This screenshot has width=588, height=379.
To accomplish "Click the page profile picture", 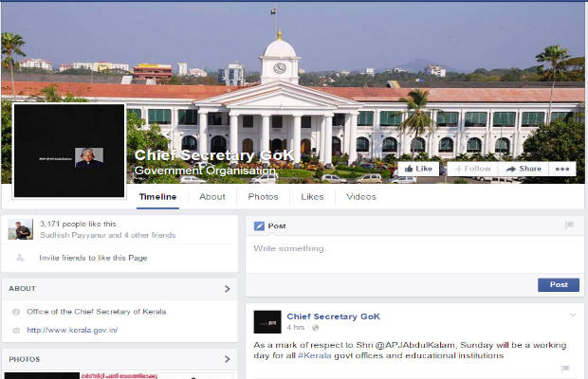I will click(x=69, y=151).
